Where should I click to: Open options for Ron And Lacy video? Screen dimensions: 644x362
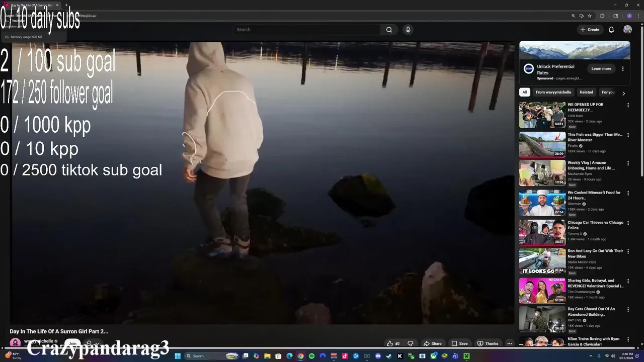[628, 251]
